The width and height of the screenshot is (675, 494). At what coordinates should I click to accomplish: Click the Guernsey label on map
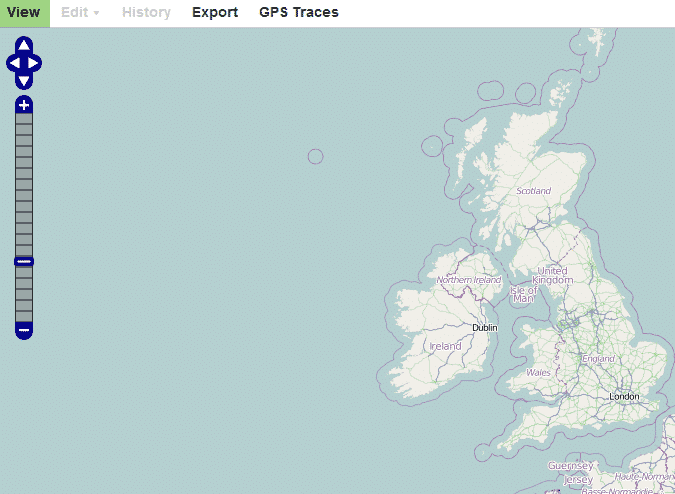point(570,466)
